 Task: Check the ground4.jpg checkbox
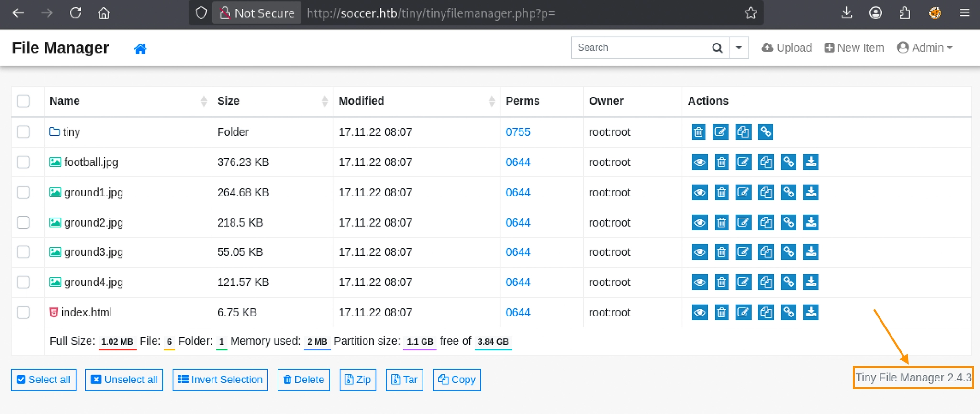click(23, 282)
